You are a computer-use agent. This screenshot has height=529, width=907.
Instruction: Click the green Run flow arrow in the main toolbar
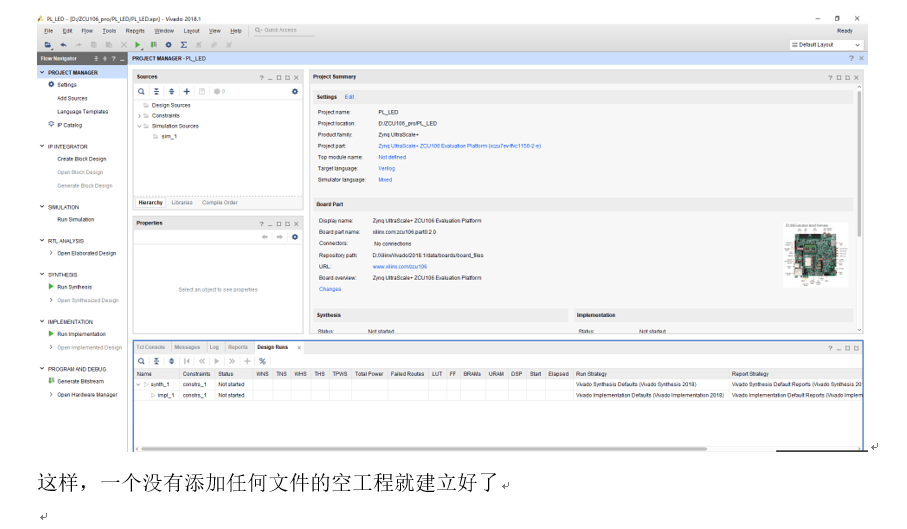coord(138,45)
